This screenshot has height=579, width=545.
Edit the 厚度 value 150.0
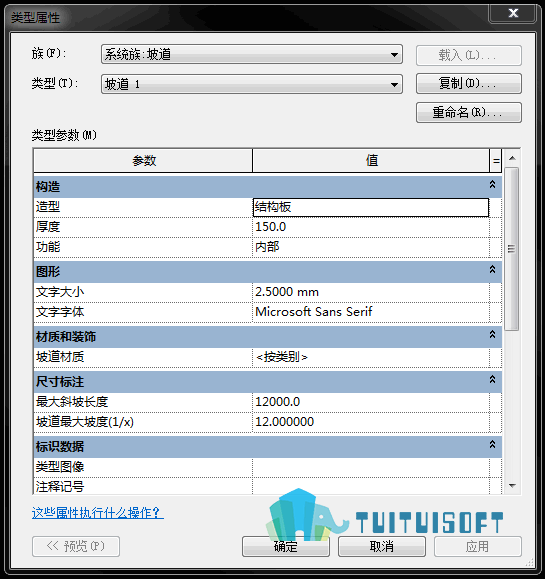(371, 227)
